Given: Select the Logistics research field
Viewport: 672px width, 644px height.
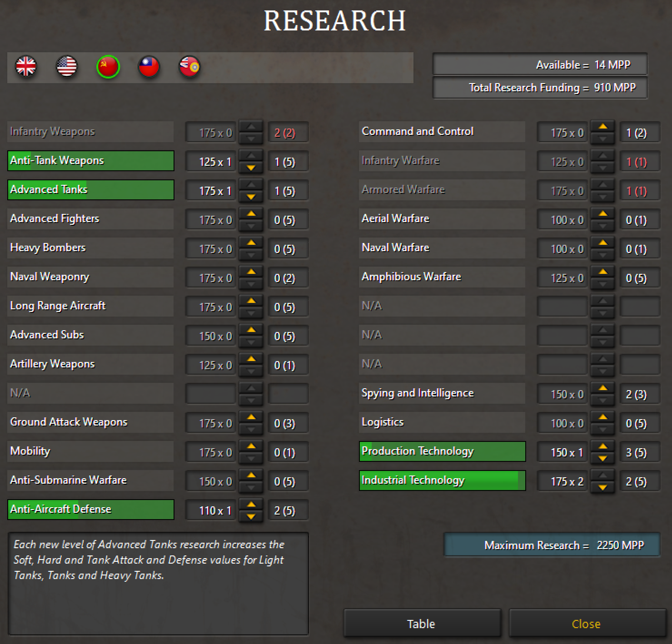Looking at the screenshot, I should pyautogui.click(x=442, y=422).
